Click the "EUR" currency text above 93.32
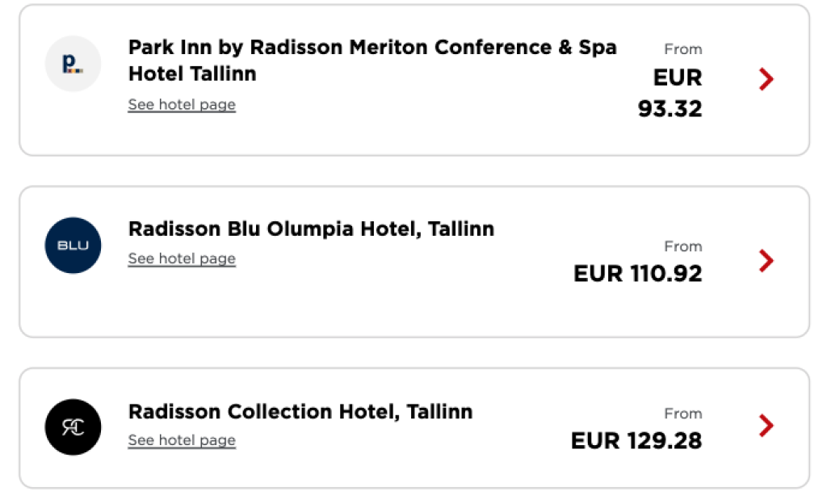The width and height of the screenshot is (827, 504). pyautogui.click(x=678, y=78)
